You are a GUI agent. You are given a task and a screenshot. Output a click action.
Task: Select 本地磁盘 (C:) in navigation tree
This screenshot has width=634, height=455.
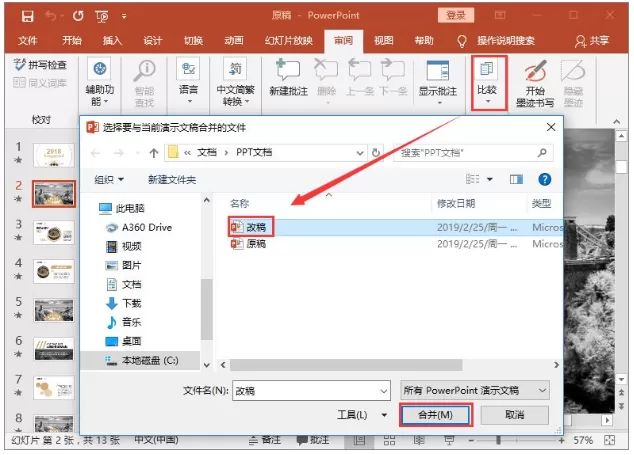pos(142,360)
